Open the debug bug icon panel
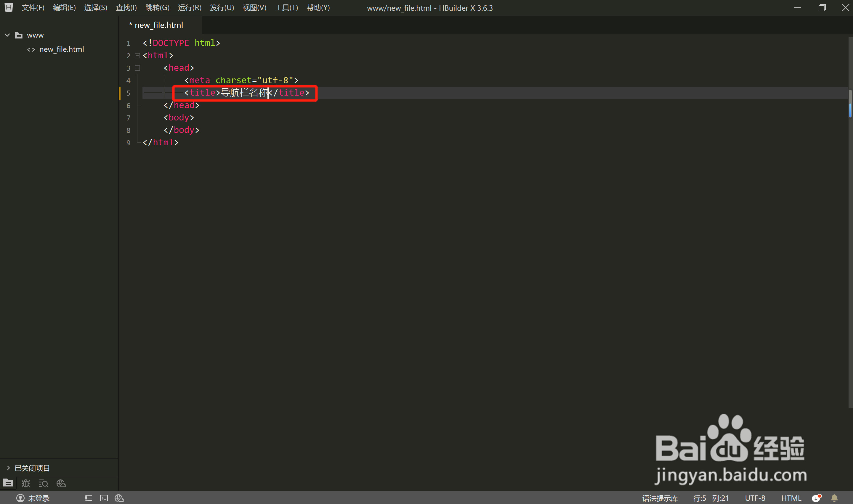Viewport: 853px width, 504px height. pyautogui.click(x=26, y=483)
